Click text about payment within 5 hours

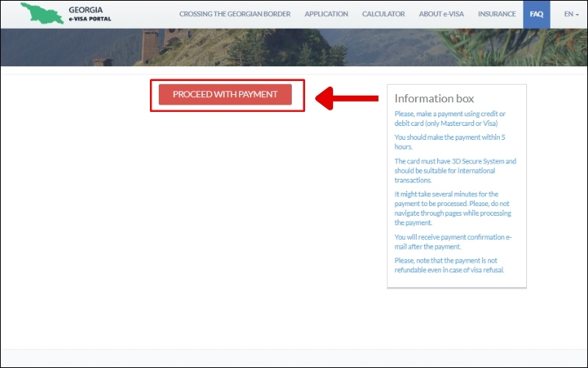(x=450, y=142)
